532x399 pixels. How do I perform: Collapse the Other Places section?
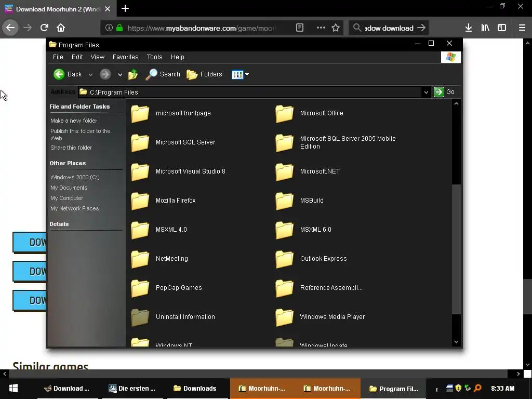[68, 163]
